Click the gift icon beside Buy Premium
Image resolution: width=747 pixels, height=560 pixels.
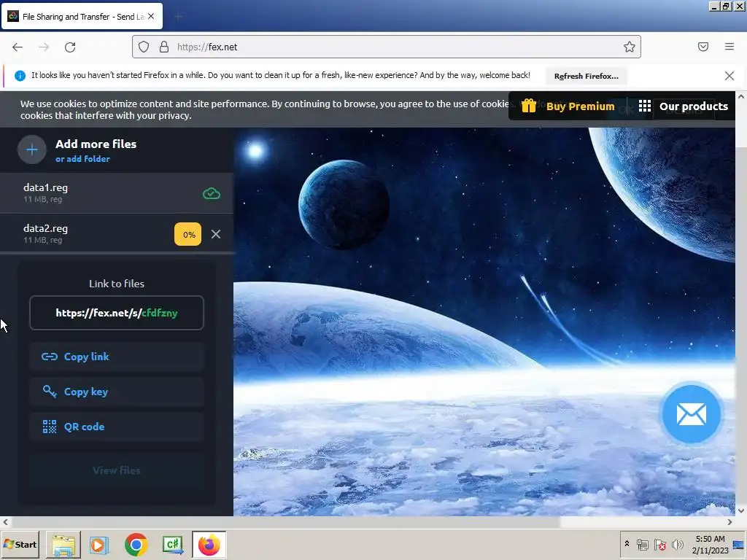[x=529, y=106]
